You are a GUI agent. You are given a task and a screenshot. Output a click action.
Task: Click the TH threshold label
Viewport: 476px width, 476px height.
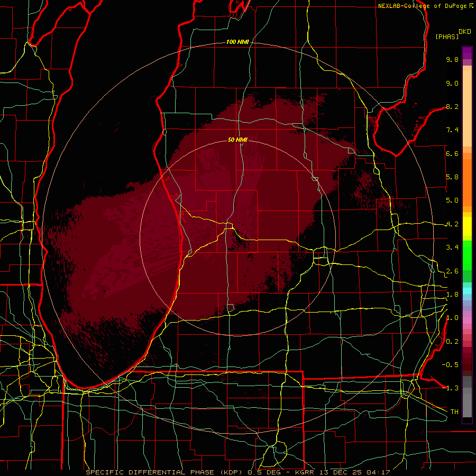point(454,412)
